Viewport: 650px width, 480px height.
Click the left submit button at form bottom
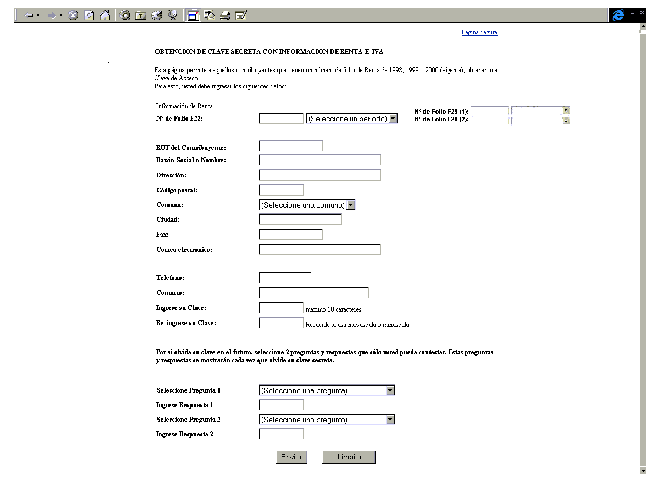291,457
